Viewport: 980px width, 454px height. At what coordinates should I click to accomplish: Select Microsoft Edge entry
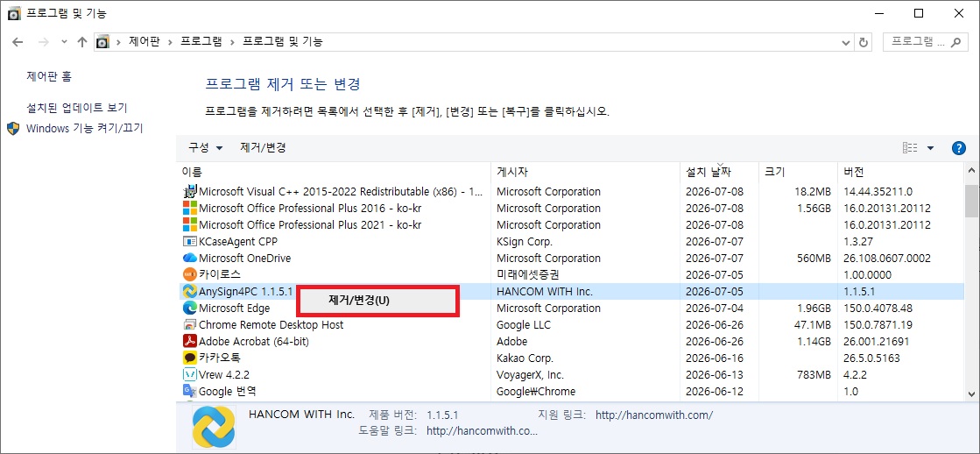point(571,309)
